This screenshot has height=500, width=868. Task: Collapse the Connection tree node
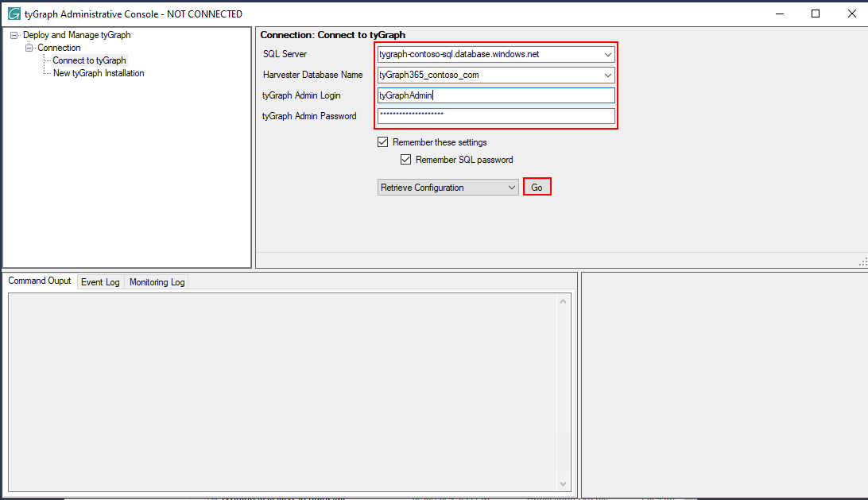pyautogui.click(x=29, y=48)
